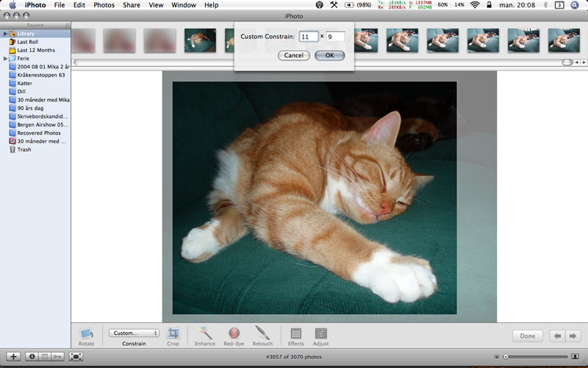This screenshot has width=588, height=368.
Task: Enter full screen mode
Action: coord(76,356)
